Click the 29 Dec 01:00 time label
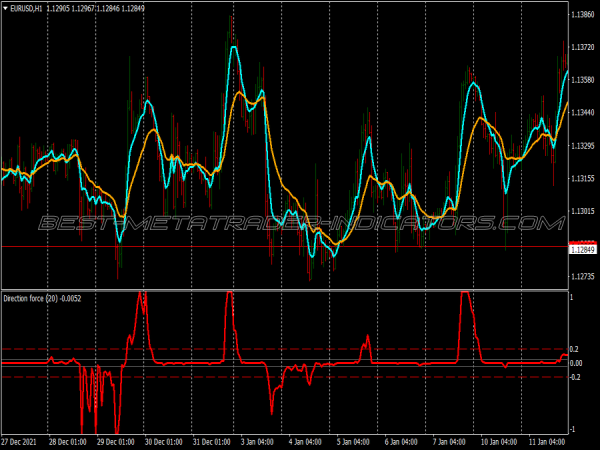This screenshot has width=600, height=450. pos(116,442)
